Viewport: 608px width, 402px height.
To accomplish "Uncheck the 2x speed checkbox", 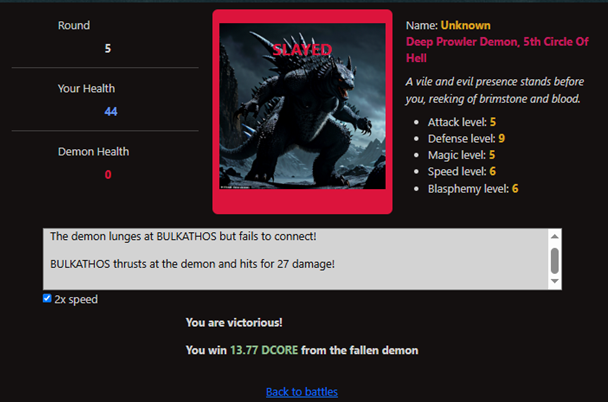I will tap(47, 298).
